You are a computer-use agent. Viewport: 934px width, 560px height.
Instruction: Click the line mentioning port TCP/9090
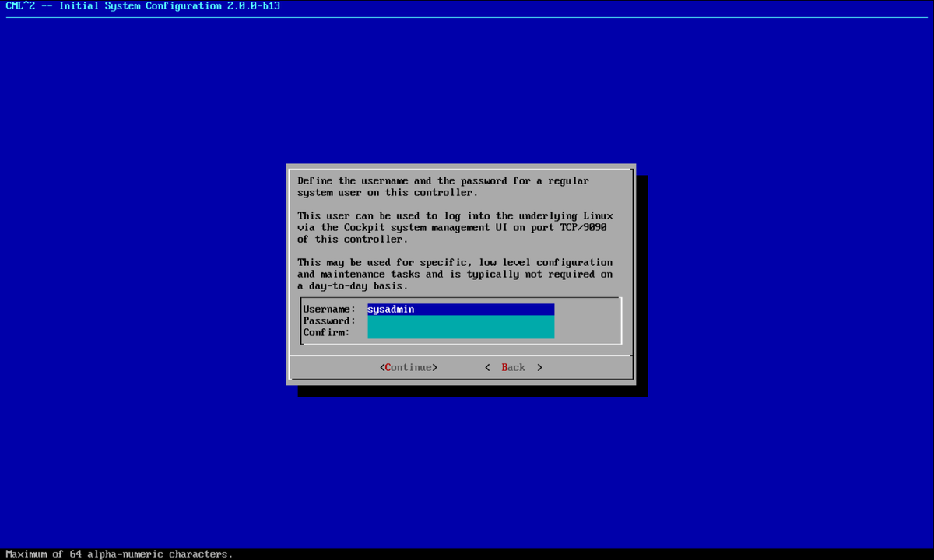pos(451,227)
